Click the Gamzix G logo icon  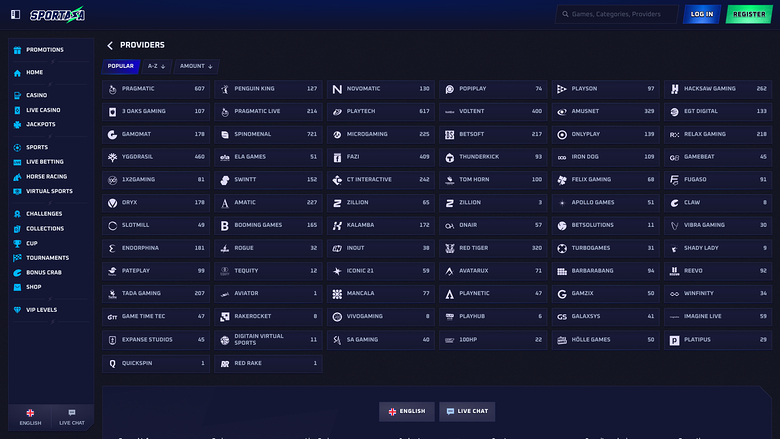click(562, 294)
